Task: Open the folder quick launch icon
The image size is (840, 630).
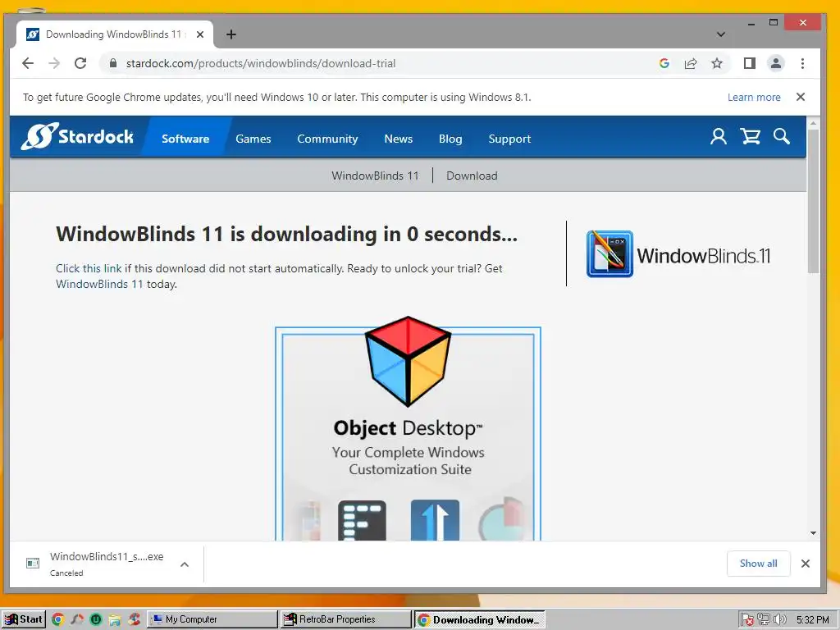Action: point(115,620)
